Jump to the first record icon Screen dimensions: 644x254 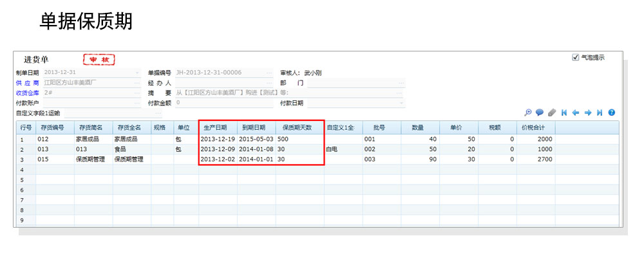[564, 113]
